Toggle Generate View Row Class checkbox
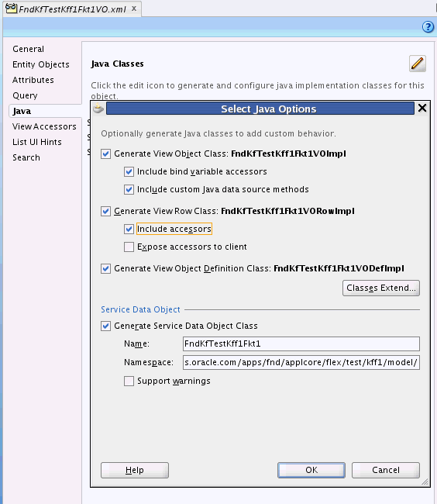Image resolution: width=437 pixels, height=504 pixels. click(x=105, y=211)
